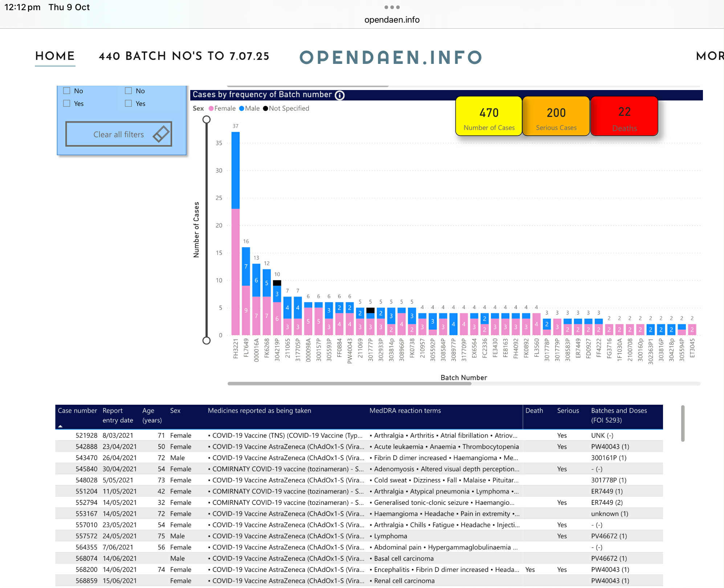
Task: Tap the three-dot browser menu at top
Action: [x=392, y=7]
